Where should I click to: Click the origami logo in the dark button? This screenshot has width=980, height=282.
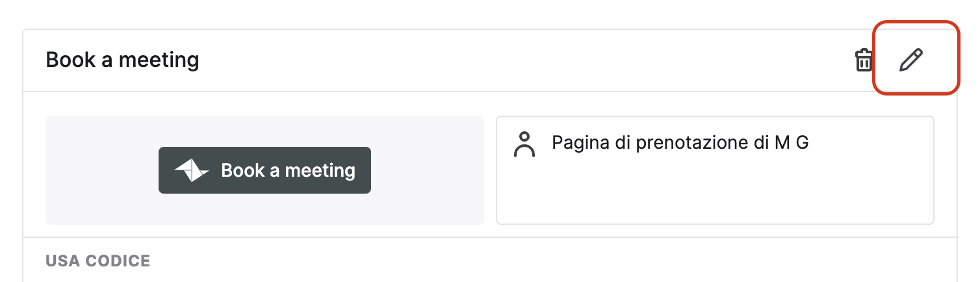(191, 170)
